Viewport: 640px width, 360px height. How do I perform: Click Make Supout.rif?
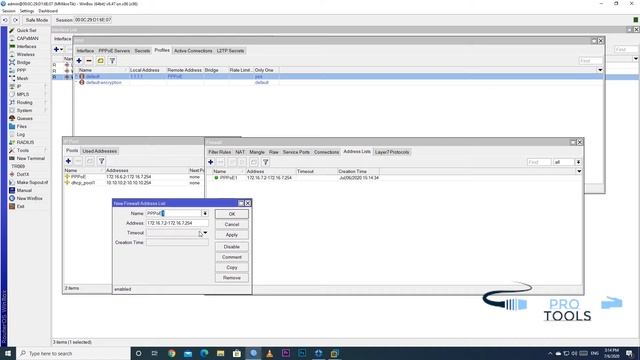(32, 182)
